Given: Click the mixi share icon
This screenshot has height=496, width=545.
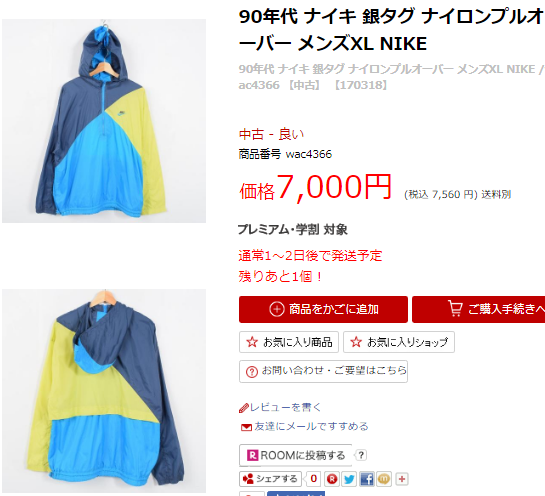Looking at the screenshot, I should [384, 479].
